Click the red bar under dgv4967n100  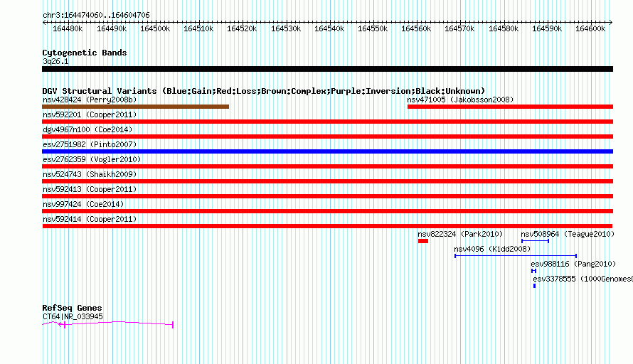click(x=327, y=136)
